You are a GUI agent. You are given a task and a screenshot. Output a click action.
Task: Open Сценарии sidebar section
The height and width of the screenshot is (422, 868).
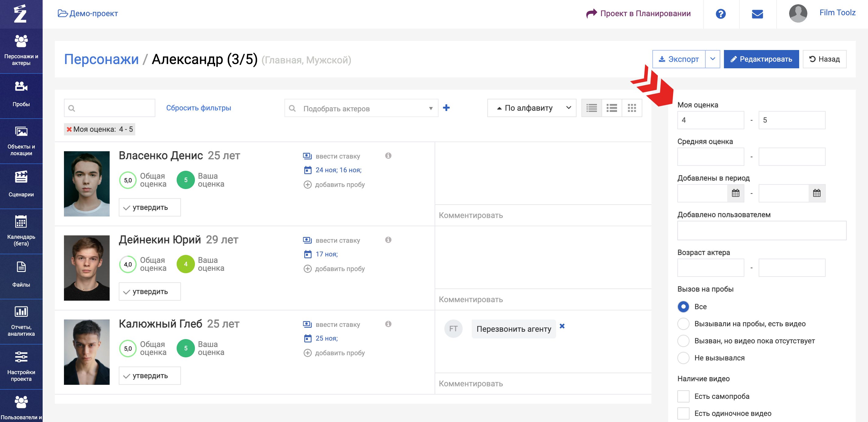21,186
